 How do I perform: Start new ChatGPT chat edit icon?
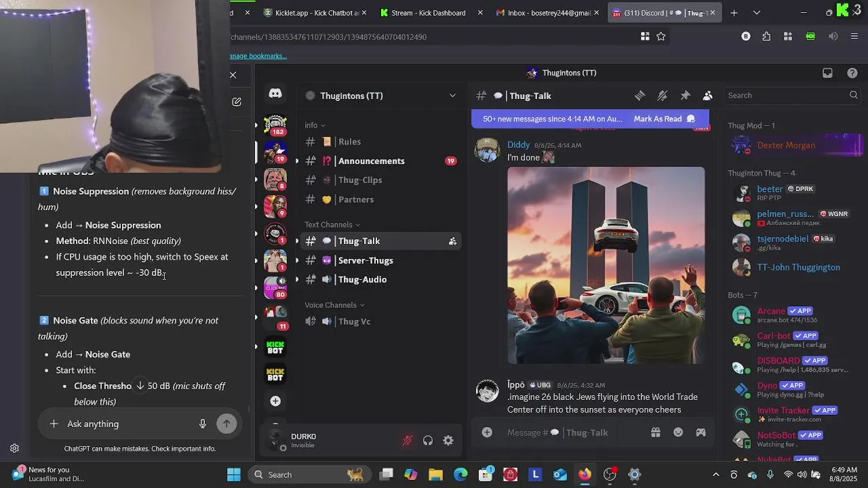tap(237, 102)
